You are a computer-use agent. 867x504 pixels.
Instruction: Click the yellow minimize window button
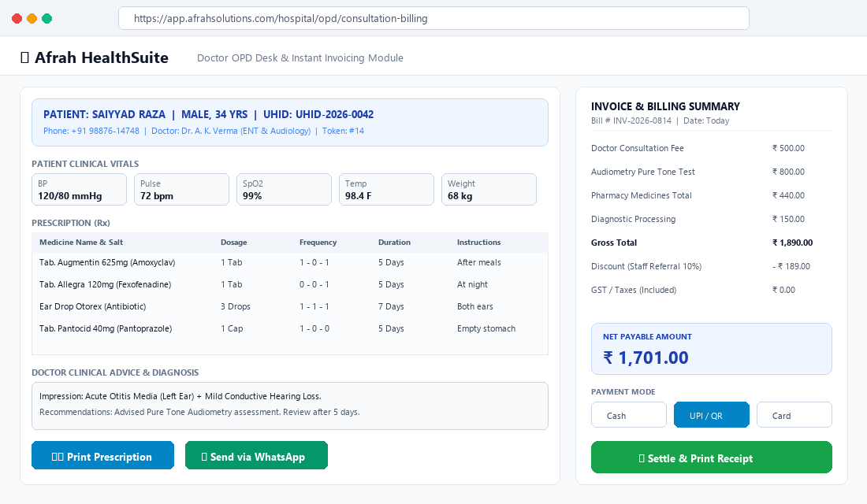tap(32, 18)
